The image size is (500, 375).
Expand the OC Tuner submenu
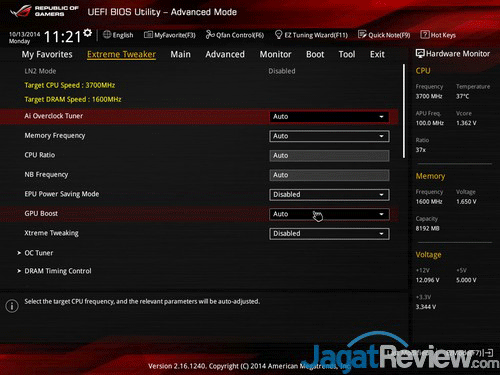pos(39,253)
